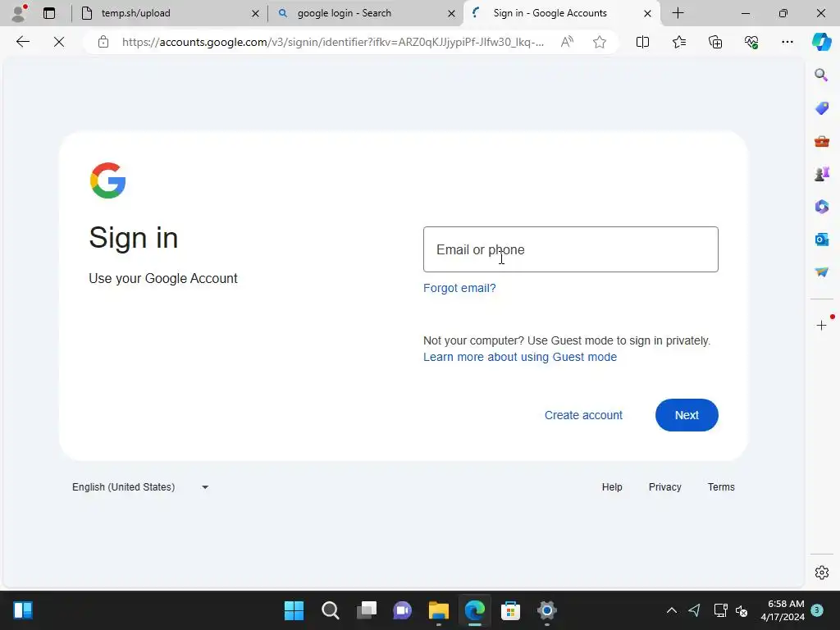The width and height of the screenshot is (840, 630).
Task: Switch to temp.sh/upload tab
Action: pos(170,13)
